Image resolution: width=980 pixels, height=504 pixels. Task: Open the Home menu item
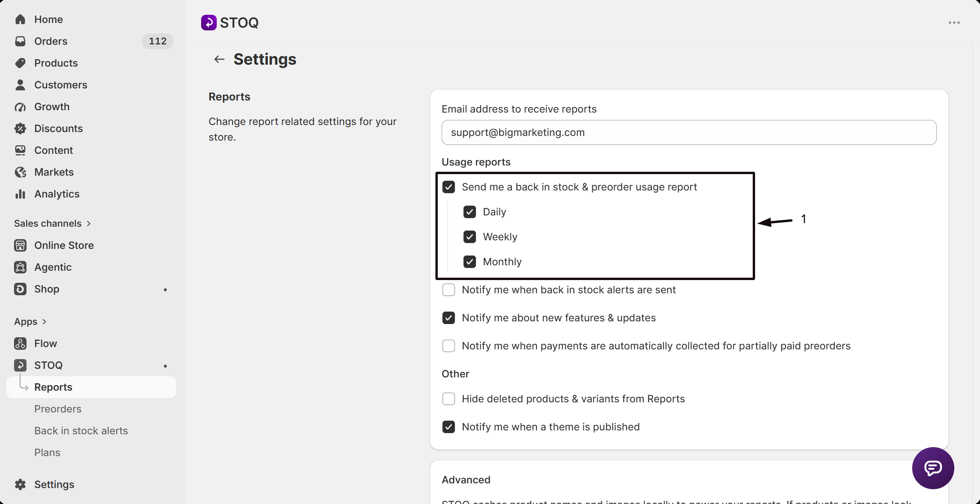(x=91, y=19)
